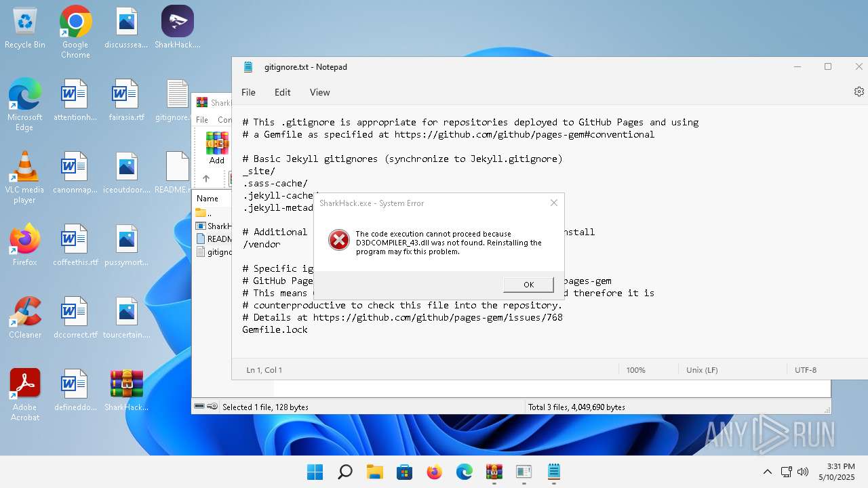Open the attentionh Word document icon

pos(75,100)
